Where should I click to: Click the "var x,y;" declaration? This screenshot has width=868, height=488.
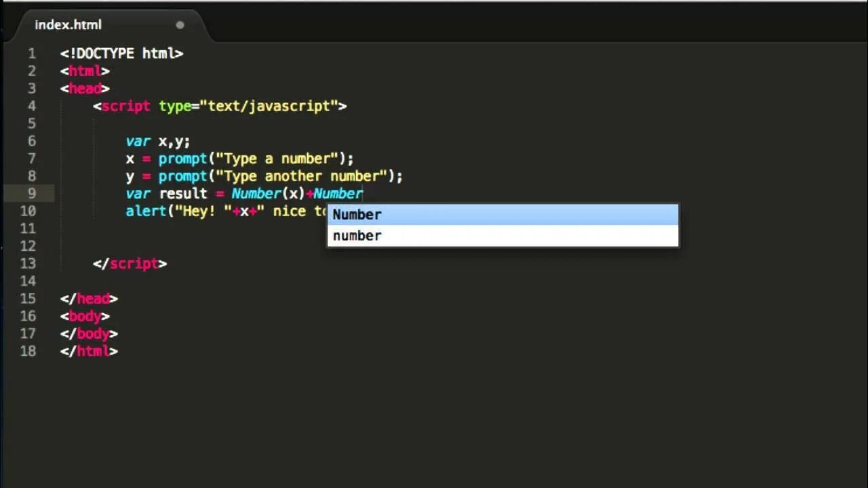pyautogui.click(x=158, y=142)
